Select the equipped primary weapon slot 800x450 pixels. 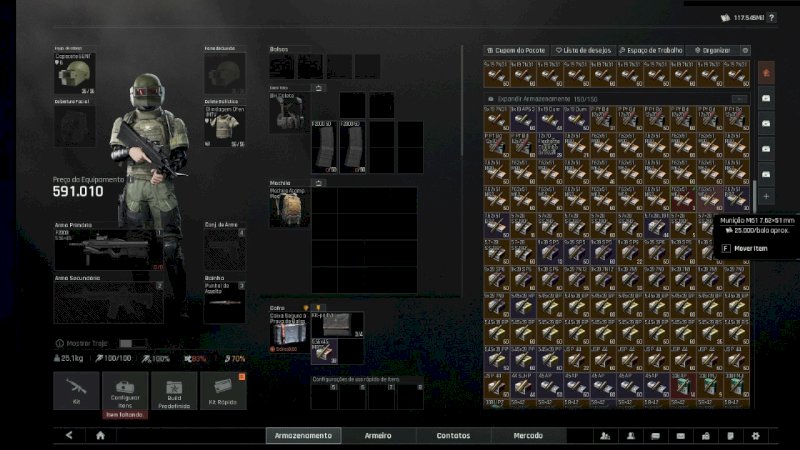click(108, 250)
